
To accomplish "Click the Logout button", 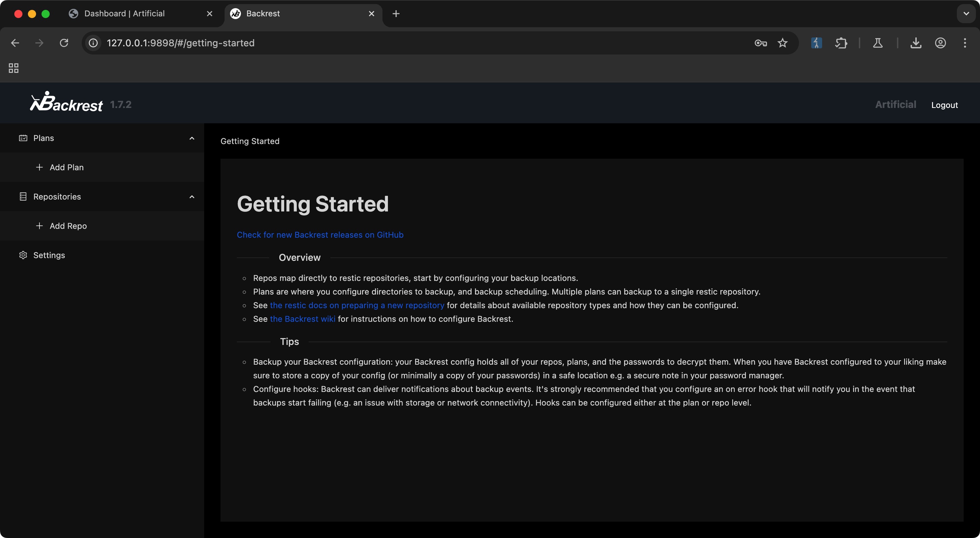I will pyautogui.click(x=944, y=105).
